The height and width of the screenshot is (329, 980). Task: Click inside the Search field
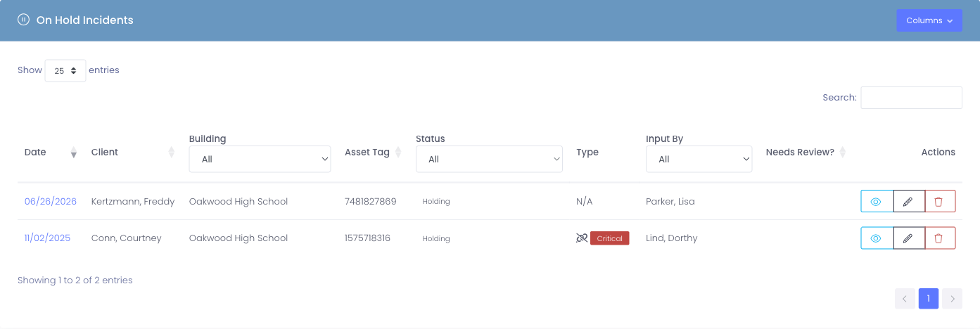[x=911, y=98]
